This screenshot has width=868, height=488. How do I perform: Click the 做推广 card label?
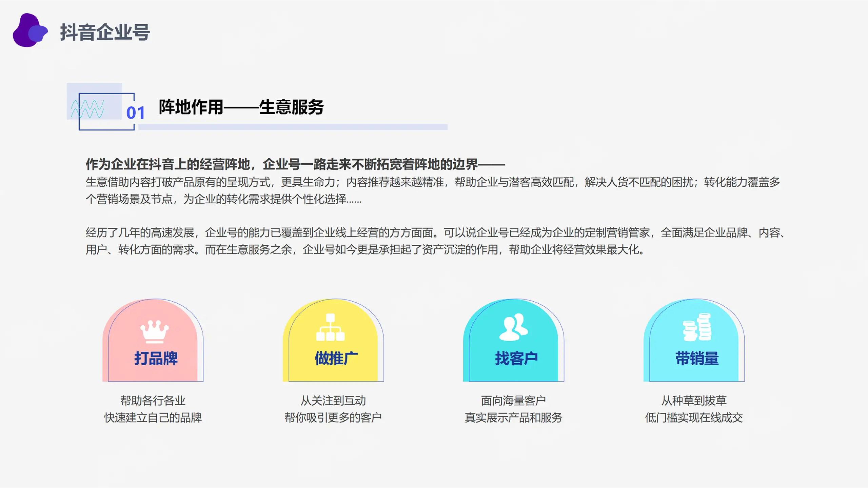(x=336, y=358)
